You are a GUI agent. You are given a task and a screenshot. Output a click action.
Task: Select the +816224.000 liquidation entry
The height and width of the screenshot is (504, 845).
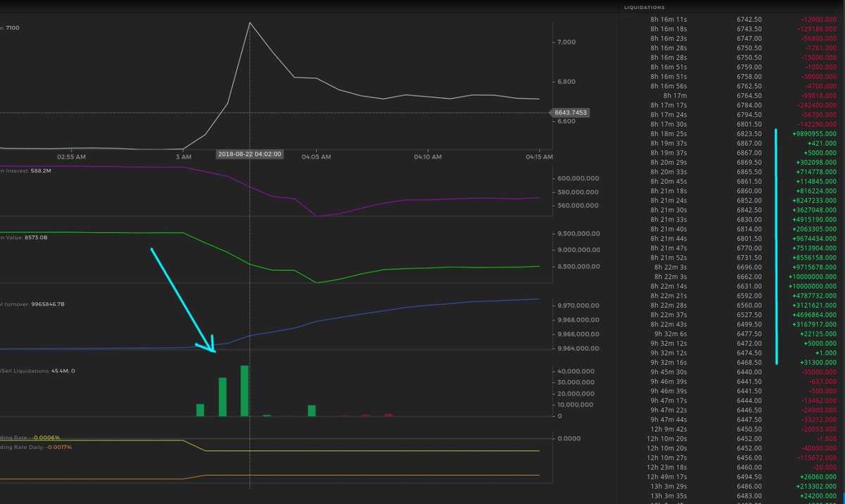tap(817, 191)
